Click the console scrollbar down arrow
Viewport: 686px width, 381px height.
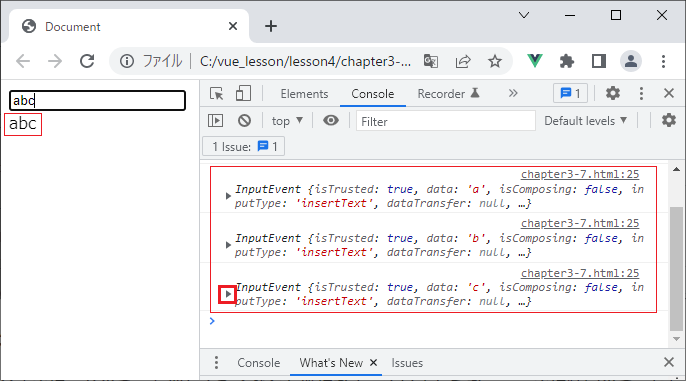click(676, 339)
